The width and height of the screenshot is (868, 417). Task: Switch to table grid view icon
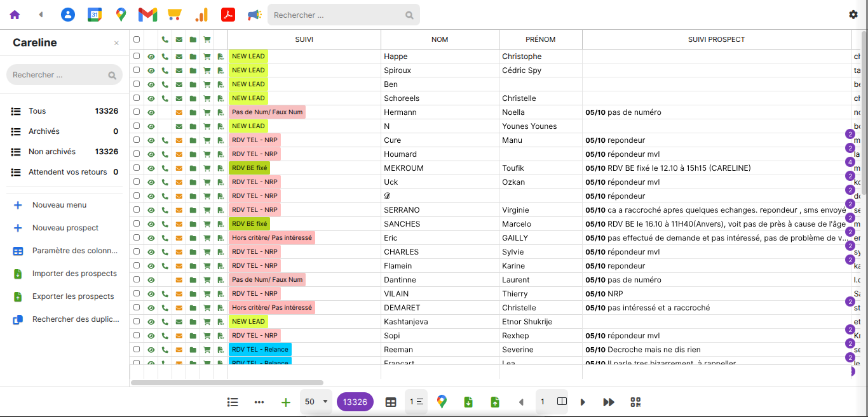[x=391, y=402]
